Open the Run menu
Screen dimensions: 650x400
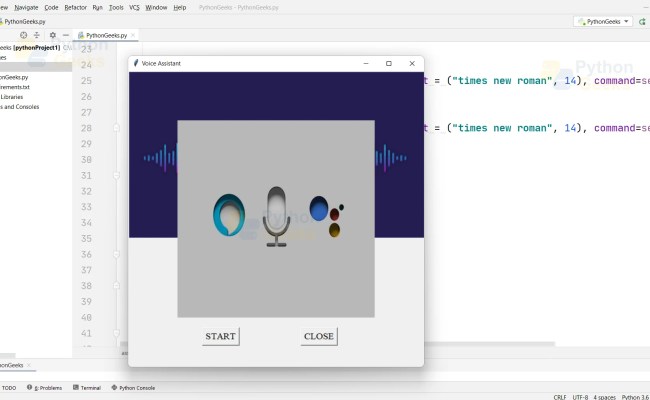point(97,7)
